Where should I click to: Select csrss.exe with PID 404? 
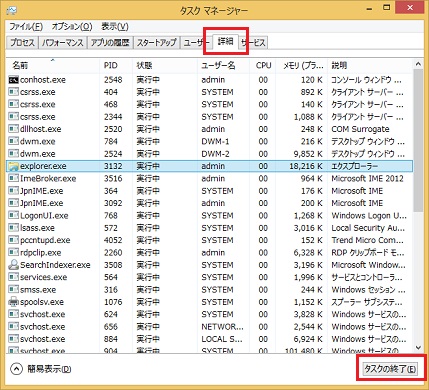tap(210, 92)
